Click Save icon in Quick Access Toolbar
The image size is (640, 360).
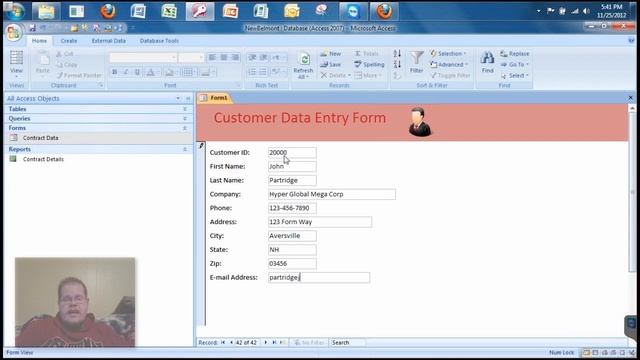32,28
